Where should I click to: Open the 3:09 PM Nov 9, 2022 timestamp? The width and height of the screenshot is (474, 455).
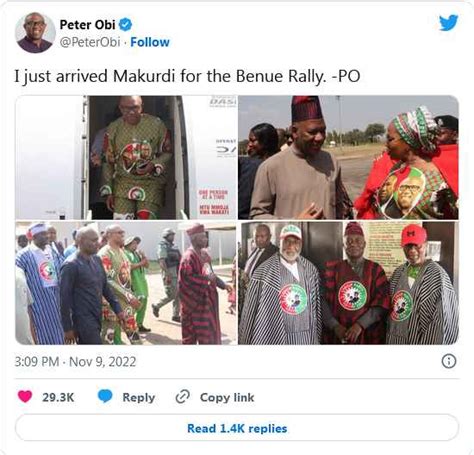[x=75, y=362]
